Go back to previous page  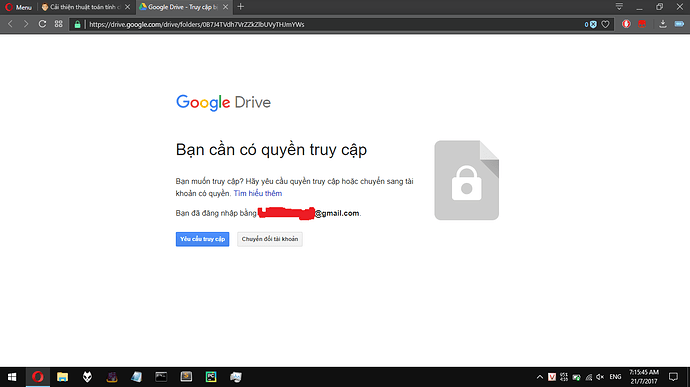point(11,24)
